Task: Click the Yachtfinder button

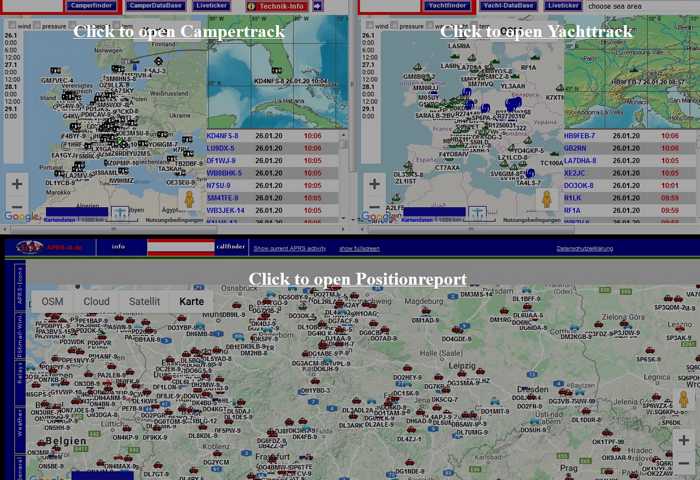Action: (x=448, y=6)
